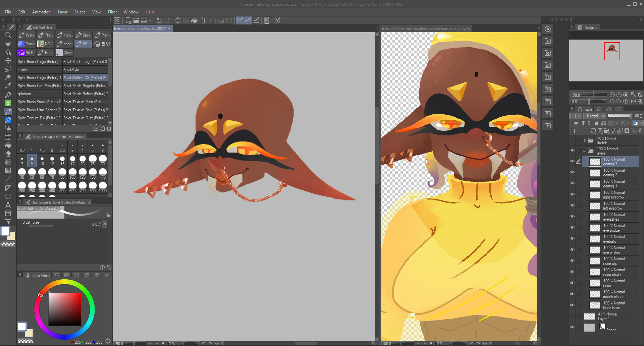Delete sub tool trash icon
The height and width of the screenshot is (346, 644).
(x=109, y=128)
